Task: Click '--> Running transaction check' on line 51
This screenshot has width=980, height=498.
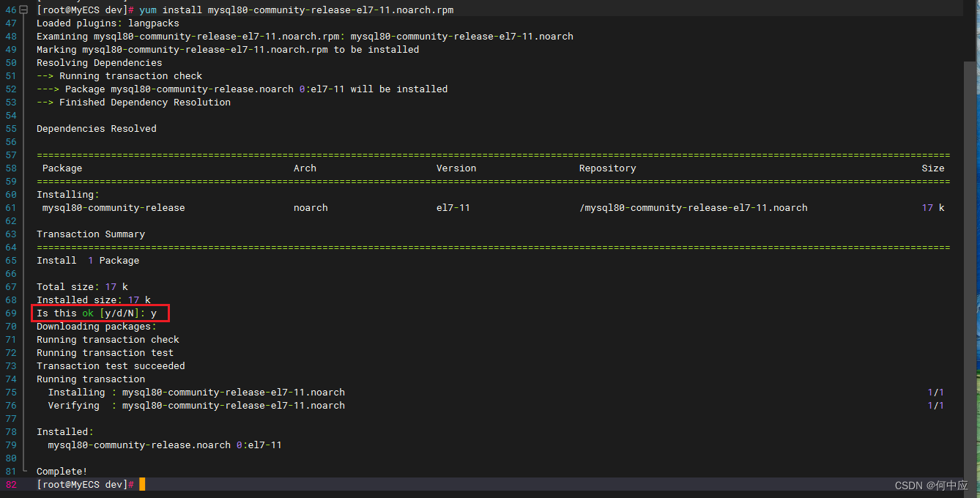Action: (119, 76)
